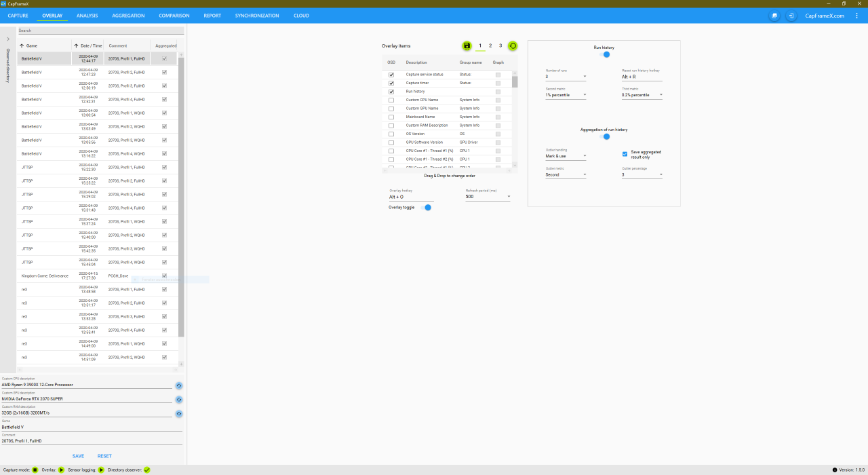The image size is (868, 475).
Task: Click the SAVE button below comment
Action: (x=79, y=456)
